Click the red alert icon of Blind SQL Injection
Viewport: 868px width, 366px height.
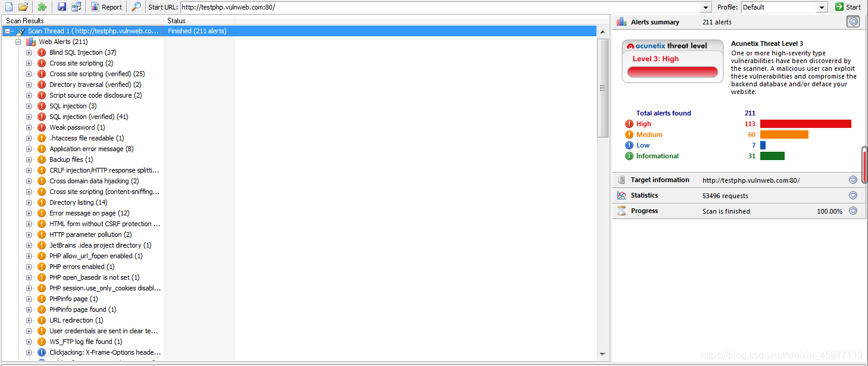tap(42, 52)
